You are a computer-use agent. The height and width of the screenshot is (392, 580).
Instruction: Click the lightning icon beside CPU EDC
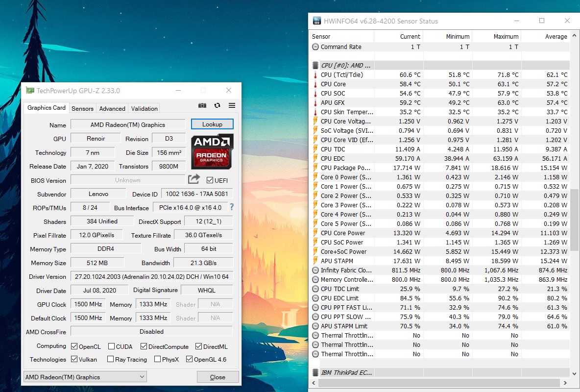pos(315,158)
